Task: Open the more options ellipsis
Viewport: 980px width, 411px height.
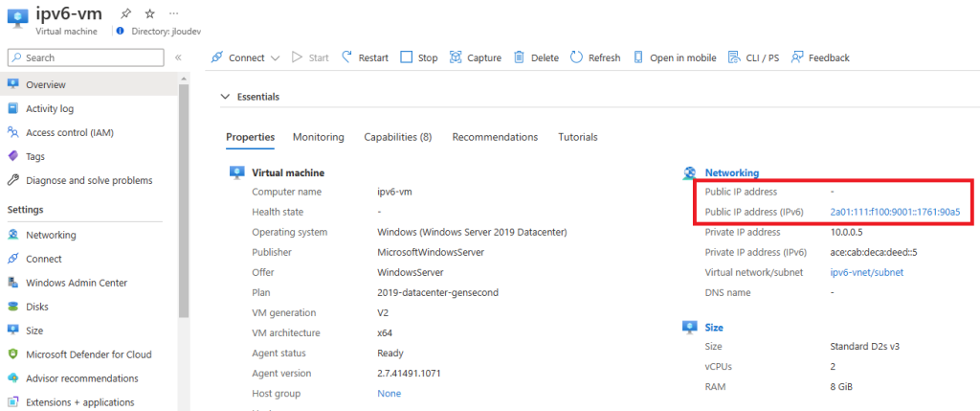Action: click(174, 13)
